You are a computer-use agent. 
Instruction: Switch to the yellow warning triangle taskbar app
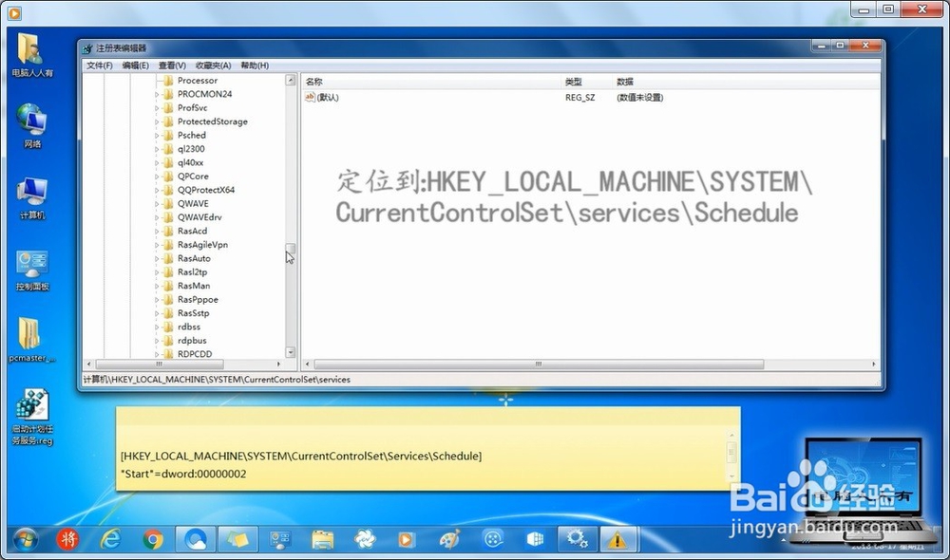(x=617, y=539)
